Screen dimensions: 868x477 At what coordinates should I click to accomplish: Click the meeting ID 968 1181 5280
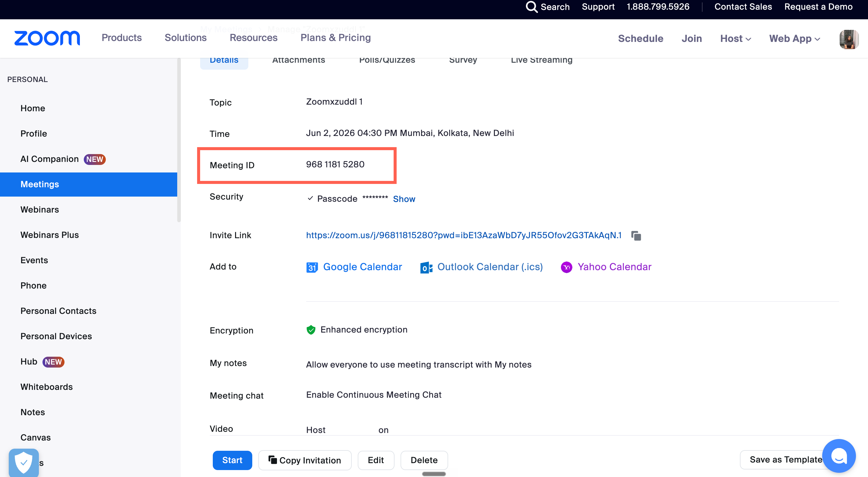[x=335, y=165]
